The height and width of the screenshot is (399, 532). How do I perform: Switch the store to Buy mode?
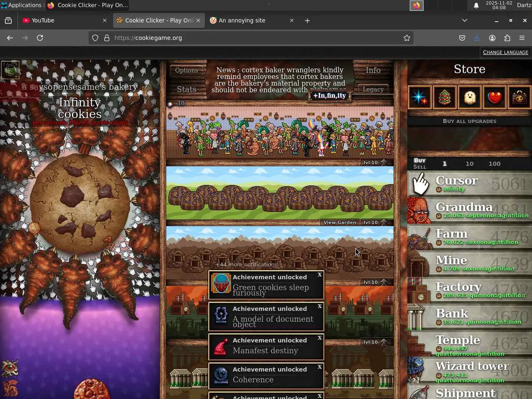(420, 160)
